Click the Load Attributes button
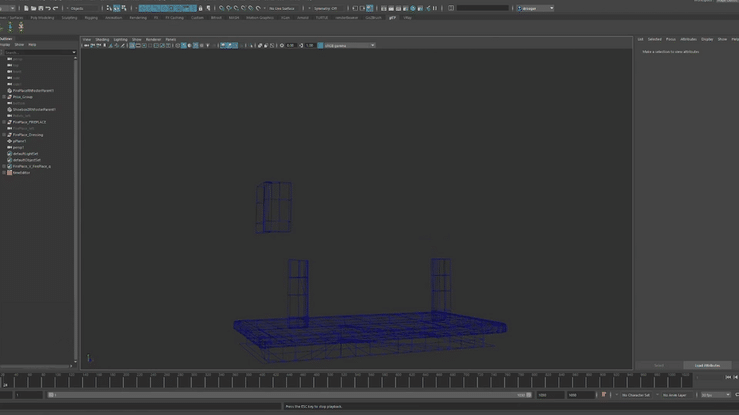This screenshot has width=739, height=415. pyautogui.click(x=707, y=366)
